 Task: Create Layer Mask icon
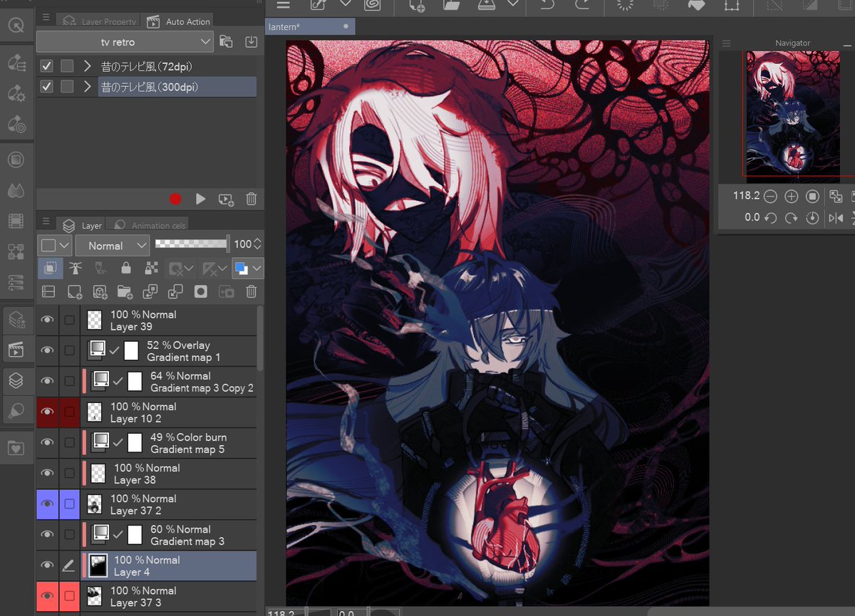[201, 291]
